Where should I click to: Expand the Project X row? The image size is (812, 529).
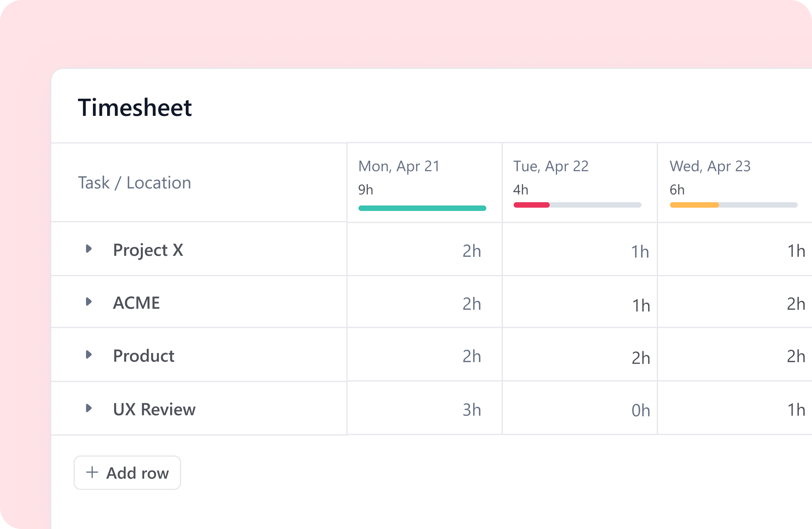(x=89, y=249)
